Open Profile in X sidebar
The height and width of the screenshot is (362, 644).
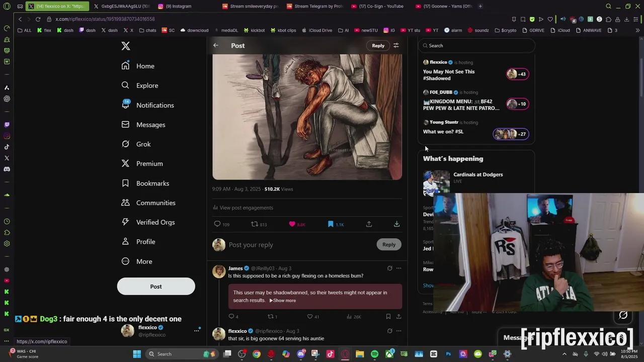(138, 242)
